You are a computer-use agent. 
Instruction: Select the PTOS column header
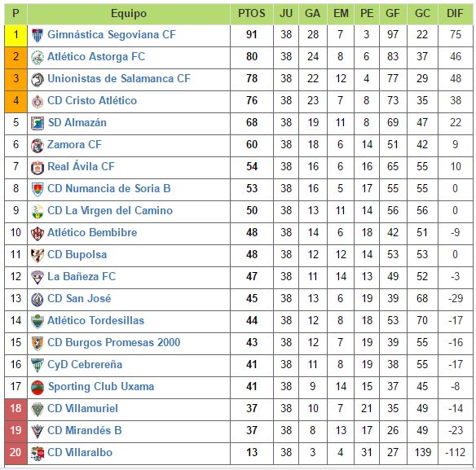pos(252,14)
